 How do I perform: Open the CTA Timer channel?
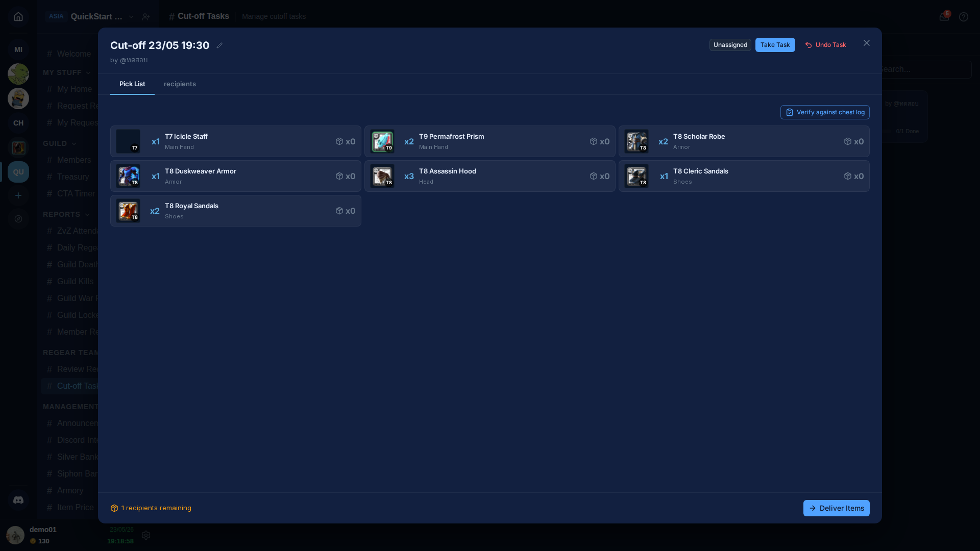coord(69,194)
